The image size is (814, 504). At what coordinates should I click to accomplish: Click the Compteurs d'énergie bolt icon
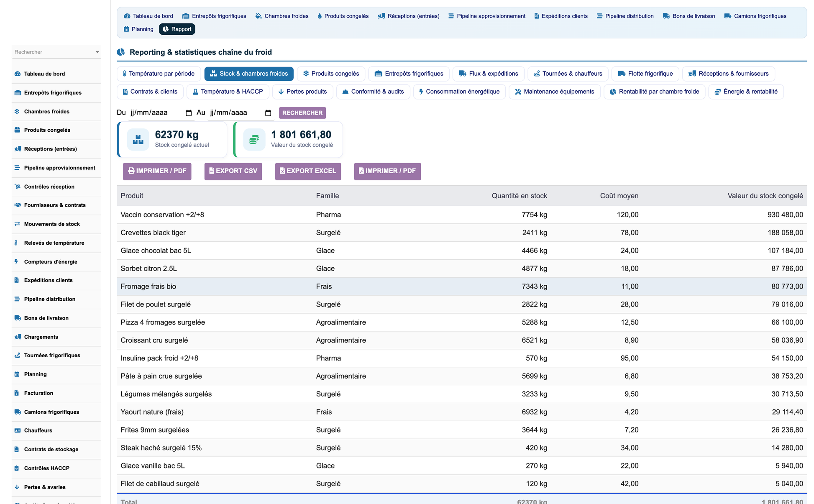coord(16,261)
